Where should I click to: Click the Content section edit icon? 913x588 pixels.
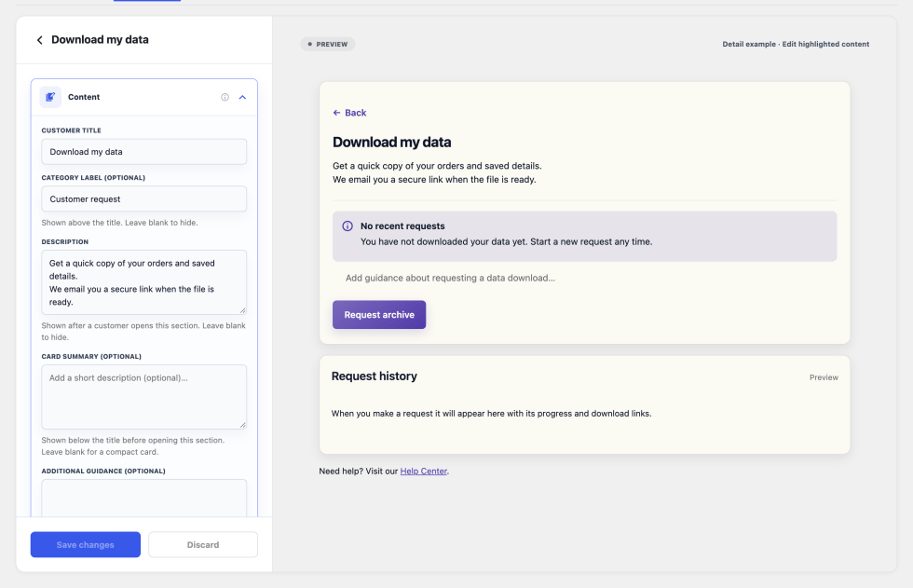pos(50,97)
